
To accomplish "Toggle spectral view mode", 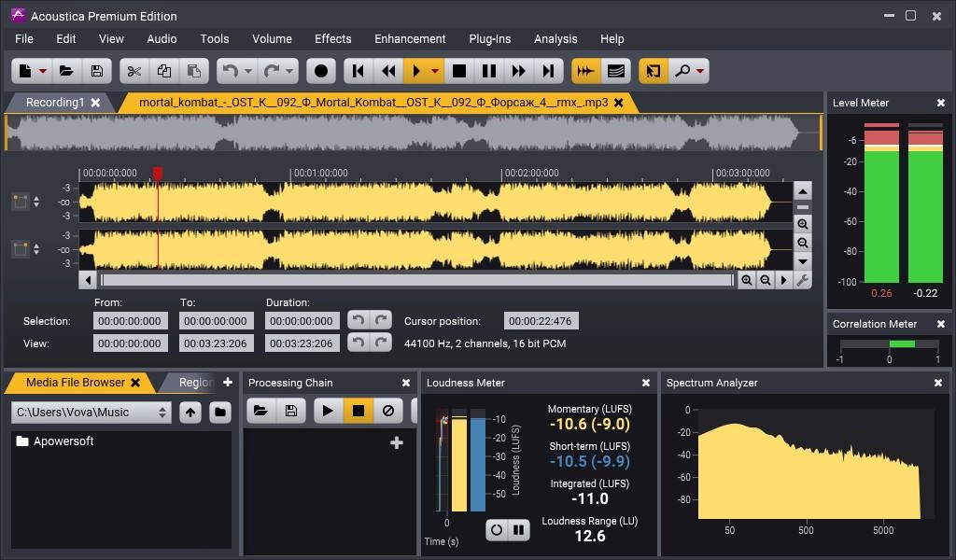I will point(616,71).
